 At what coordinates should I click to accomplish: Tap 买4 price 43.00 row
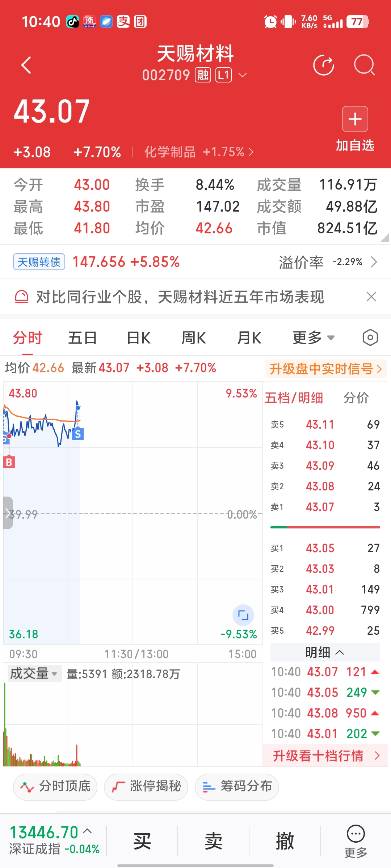325,610
